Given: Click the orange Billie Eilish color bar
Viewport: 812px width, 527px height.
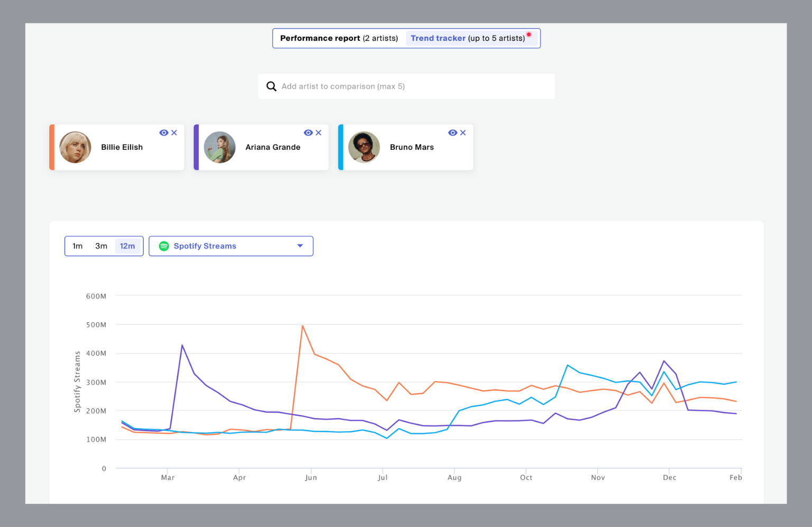Looking at the screenshot, I should [x=52, y=147].
